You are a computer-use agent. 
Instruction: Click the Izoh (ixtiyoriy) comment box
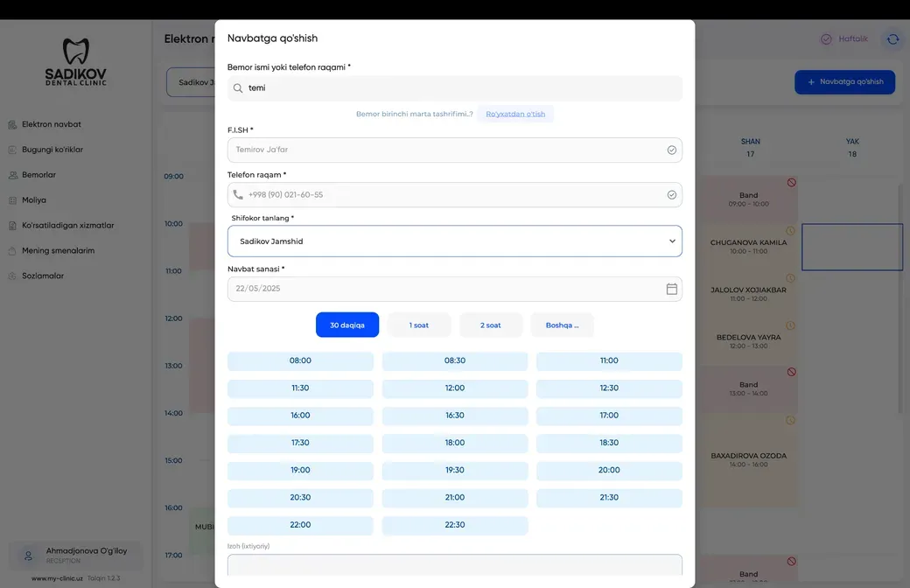(x=454, y=564)
